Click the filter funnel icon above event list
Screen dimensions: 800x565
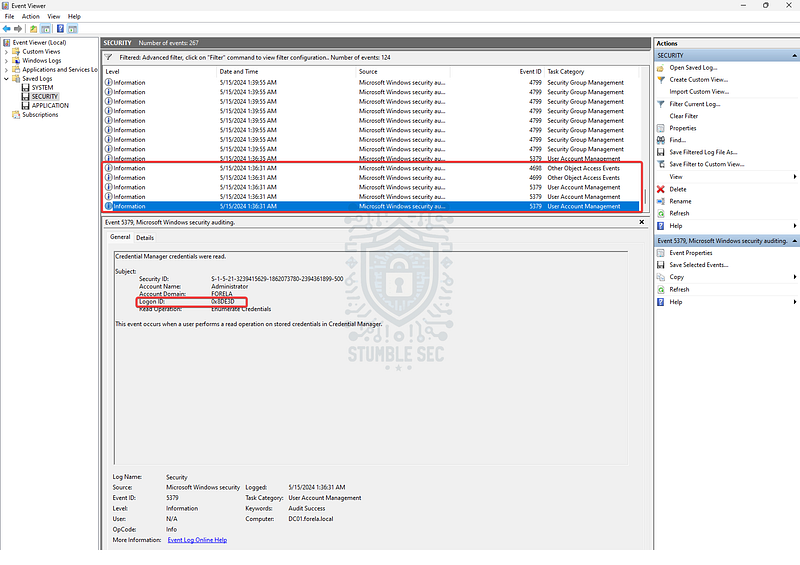(x=108, y=57)
